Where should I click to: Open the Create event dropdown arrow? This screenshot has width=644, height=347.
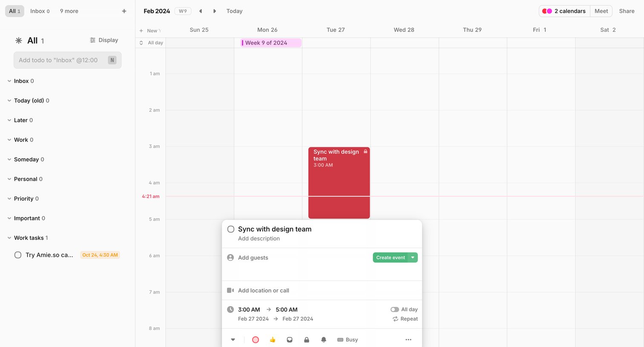(413, 257)
